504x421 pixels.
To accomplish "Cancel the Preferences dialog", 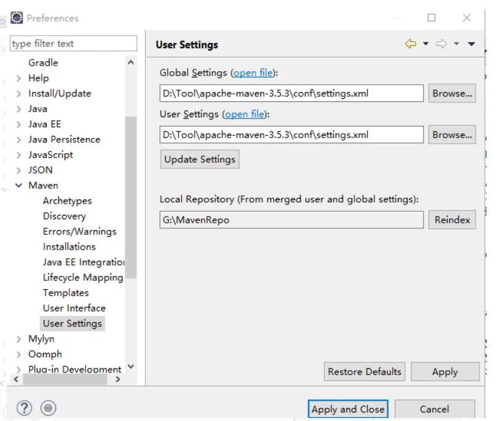I will coord(435,409).
